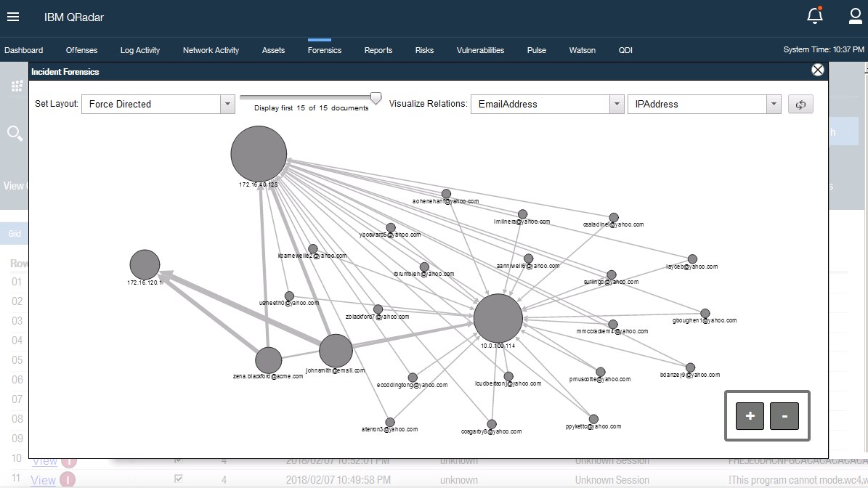Screen dimensions: 868x488
Task: Zoom out with the minus button
Action: coord(784,416)
